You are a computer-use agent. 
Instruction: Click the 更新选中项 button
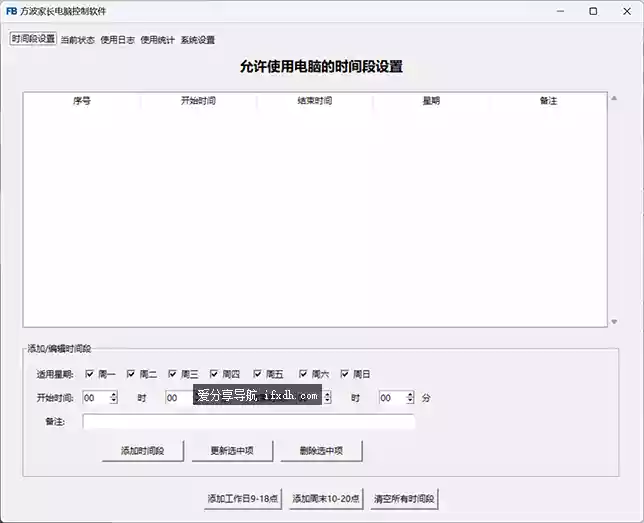232,451
